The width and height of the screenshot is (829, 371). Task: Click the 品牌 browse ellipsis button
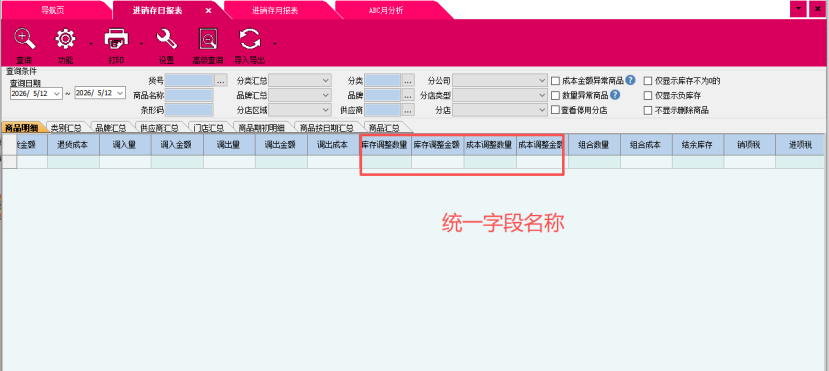pos(408,96)
